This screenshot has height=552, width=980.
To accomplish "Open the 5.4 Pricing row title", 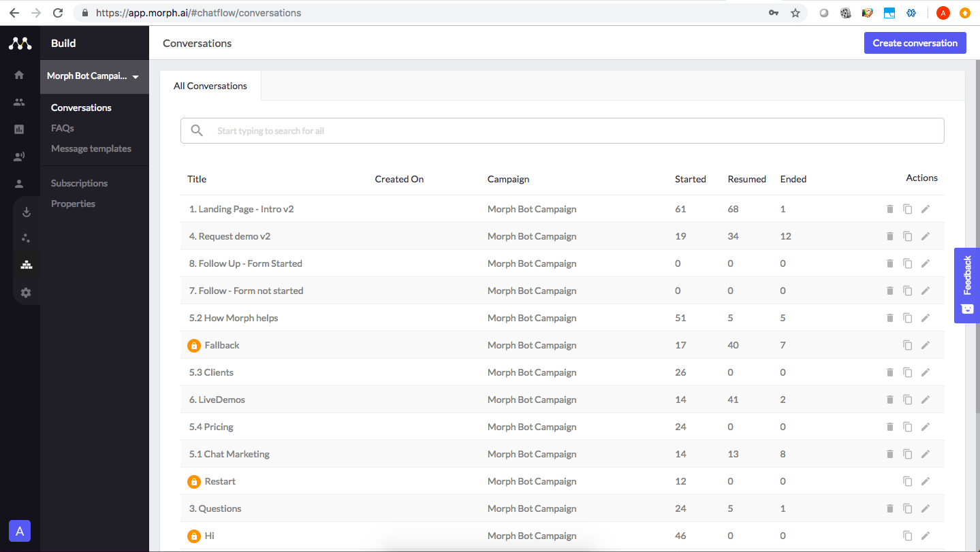I will (211, 427).
